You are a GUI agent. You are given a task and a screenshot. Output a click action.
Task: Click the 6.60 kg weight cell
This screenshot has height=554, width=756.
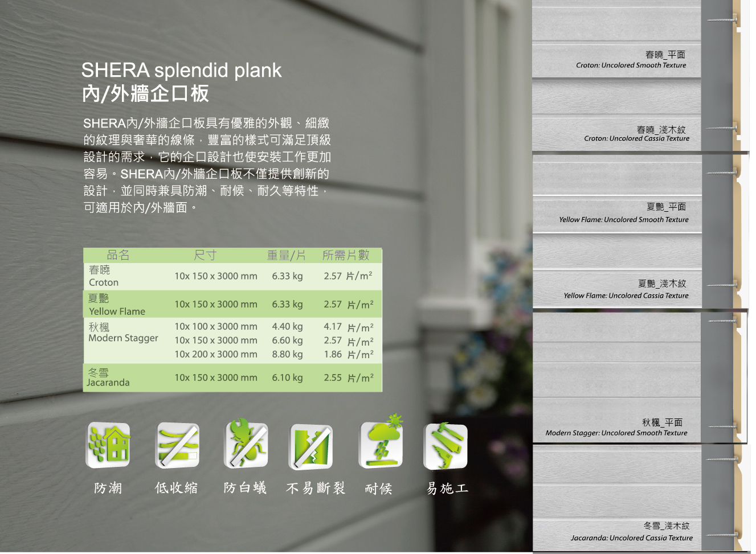pyautogui.click(x=287, y=340)
